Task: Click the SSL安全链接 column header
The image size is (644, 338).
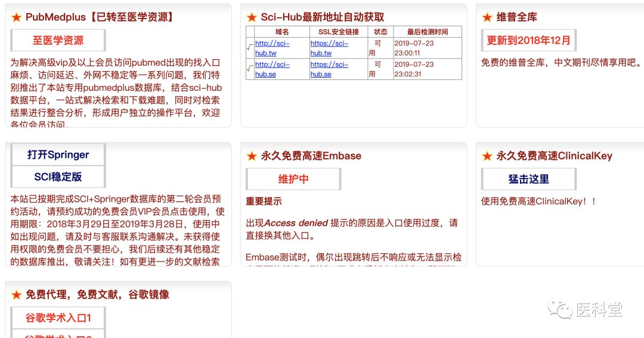Action: (339, 32)
